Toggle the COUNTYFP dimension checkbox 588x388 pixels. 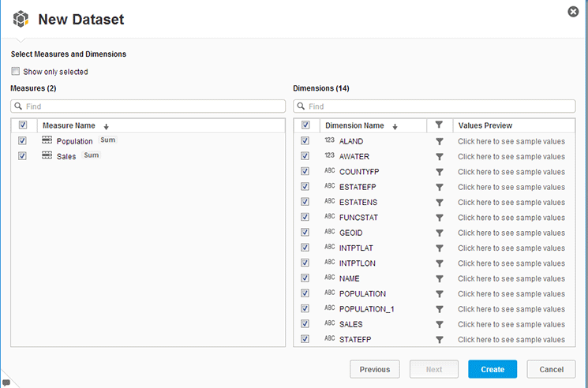pos(305,171)
